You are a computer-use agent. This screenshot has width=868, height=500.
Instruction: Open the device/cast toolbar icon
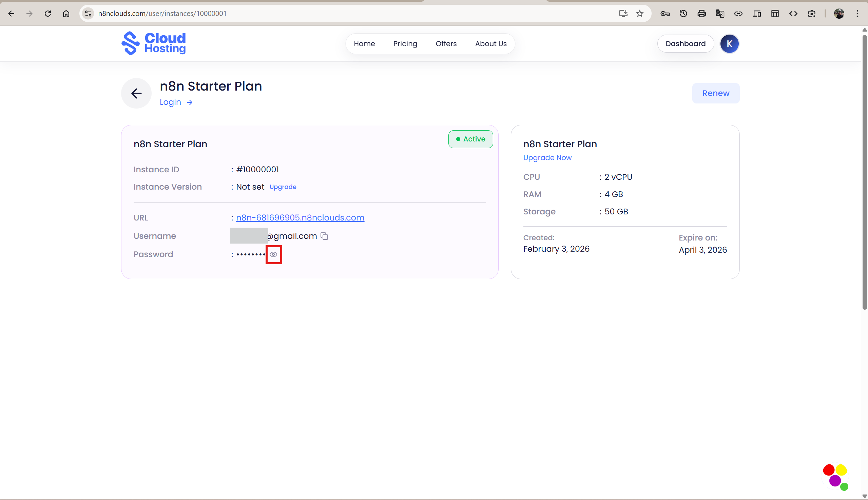[x=757, y=13]
